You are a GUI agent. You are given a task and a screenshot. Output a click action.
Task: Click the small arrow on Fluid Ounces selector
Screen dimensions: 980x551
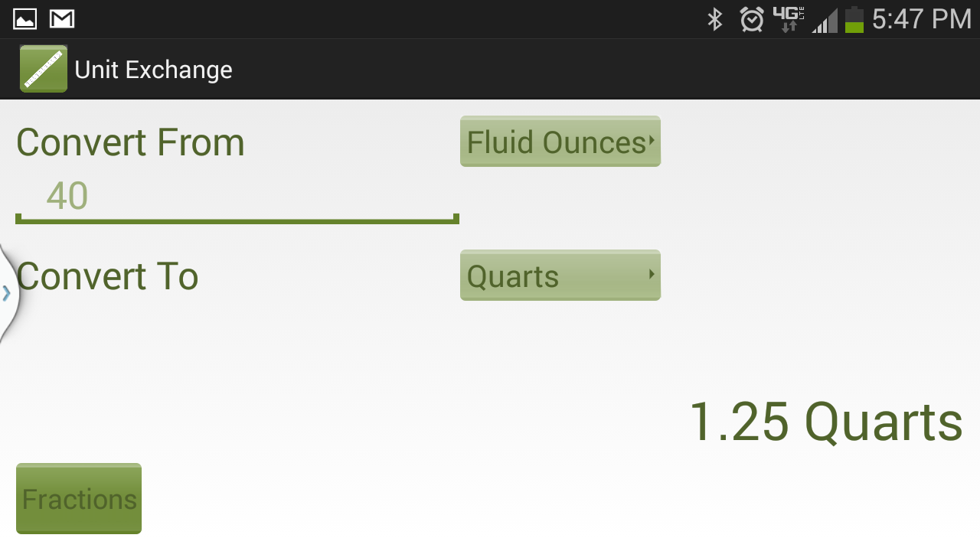[x=651, y=140]
